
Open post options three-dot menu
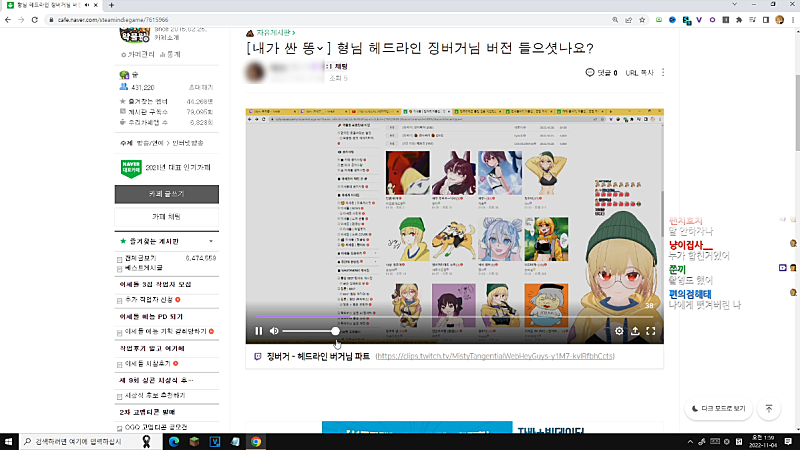(663, 72)
